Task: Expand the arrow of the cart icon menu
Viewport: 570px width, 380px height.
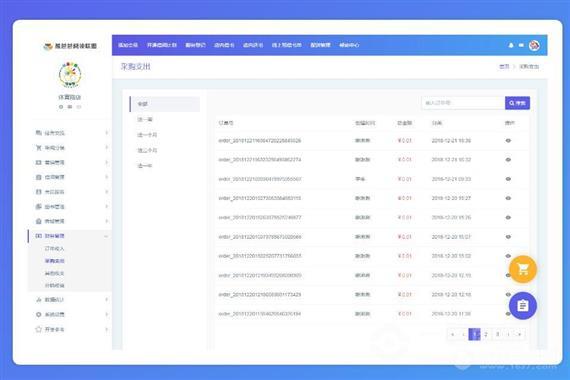Action: pyautogui.click(x=107, y=148)
